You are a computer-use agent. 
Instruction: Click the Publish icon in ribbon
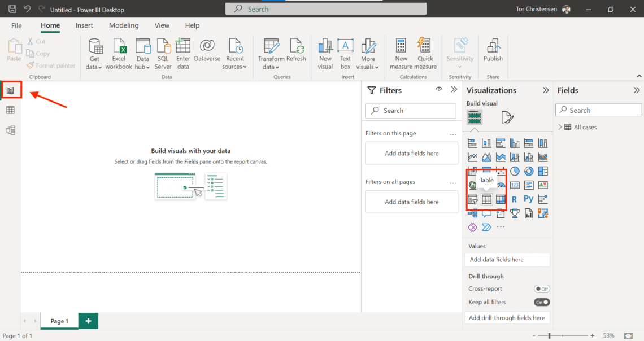coord(493,51)
